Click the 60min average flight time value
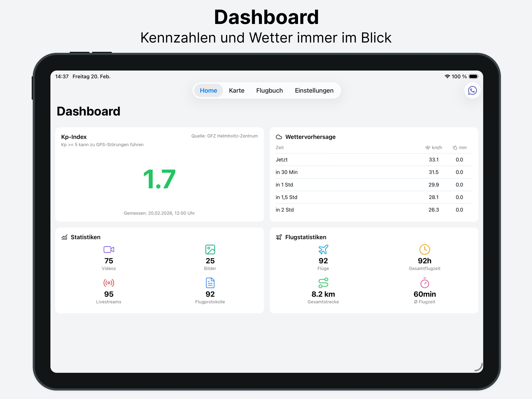Image resolution: width=532 pixels, height=399 pixels. tap(425, 294)
